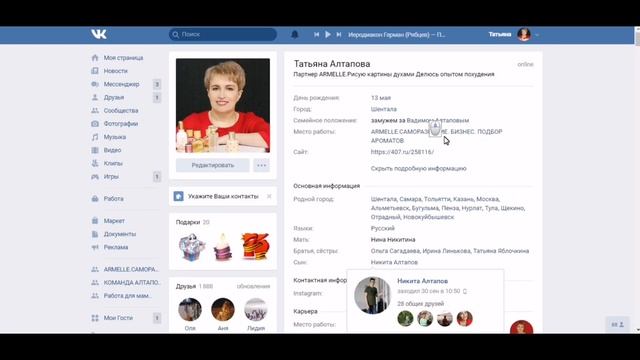Click the 13 мая birthday link
This screenshot has height=360, width=640.
click(x=381, y=98)
